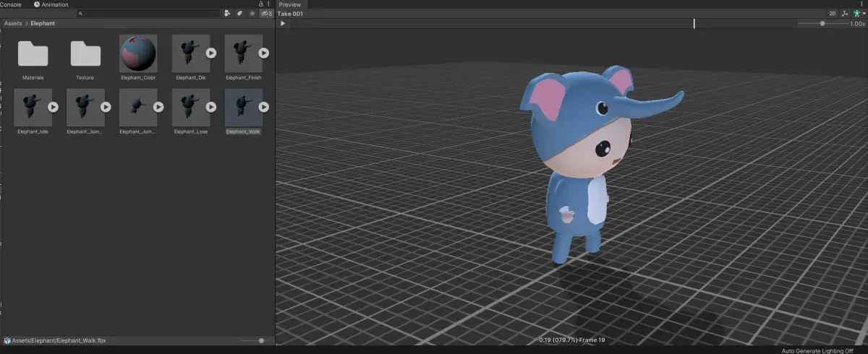Click the Elephant_Walk name label
Screen dimensions: 868x354
(x=244, y=131)
